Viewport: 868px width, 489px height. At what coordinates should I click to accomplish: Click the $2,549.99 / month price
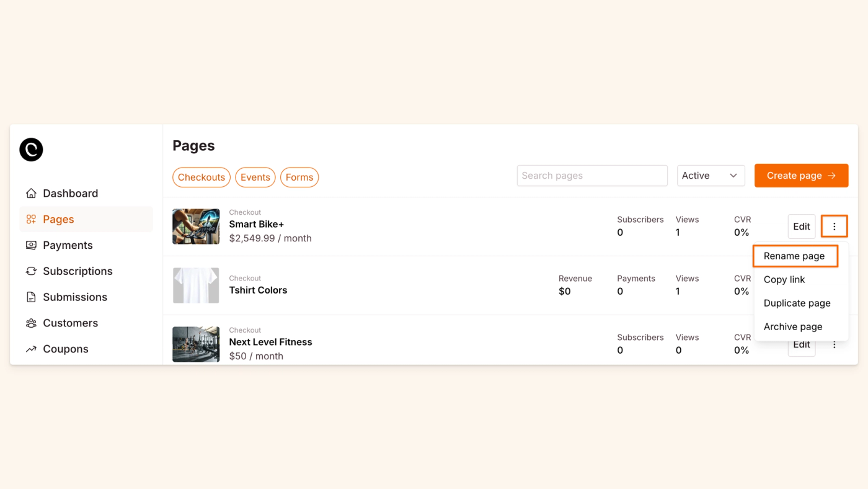pos(270,238)
